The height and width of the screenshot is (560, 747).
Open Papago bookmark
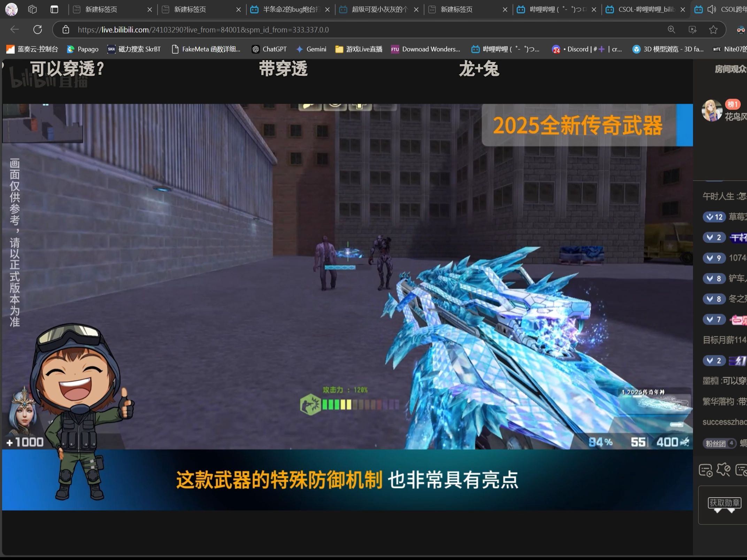(x=83, y=49)
